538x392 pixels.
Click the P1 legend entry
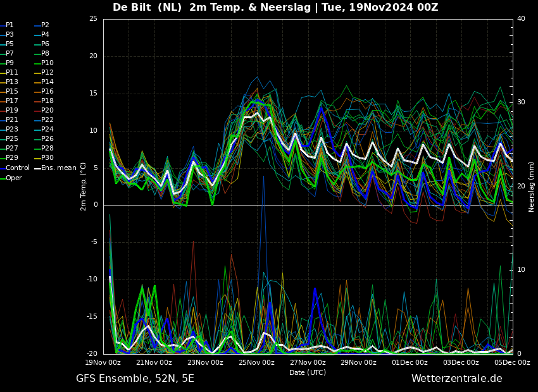(x=7, y=25)
